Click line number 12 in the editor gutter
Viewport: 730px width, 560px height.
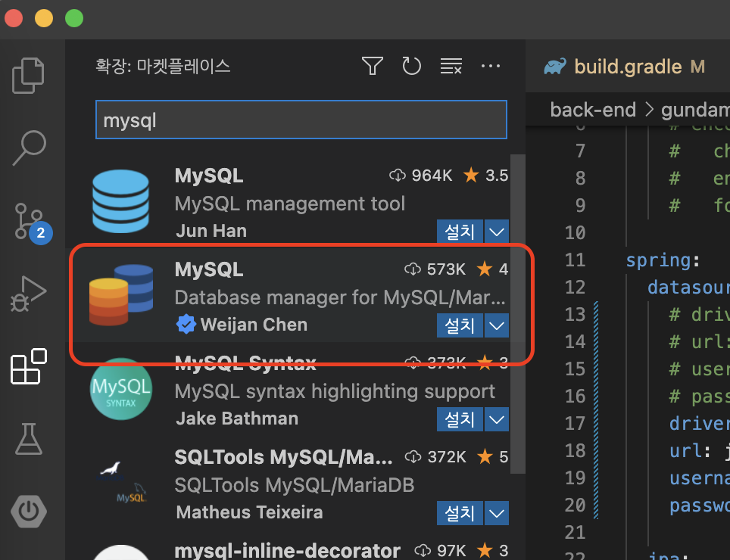(575, 288)
